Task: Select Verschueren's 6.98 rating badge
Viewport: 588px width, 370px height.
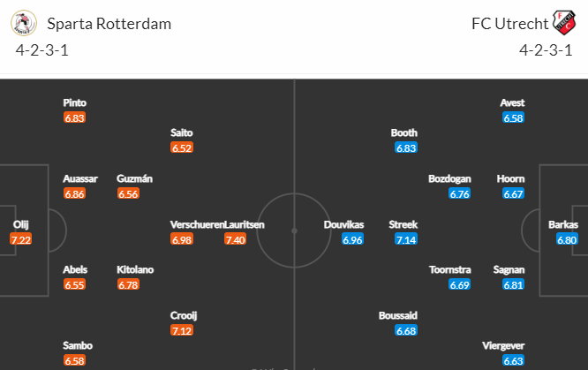Action: point(182,239)
